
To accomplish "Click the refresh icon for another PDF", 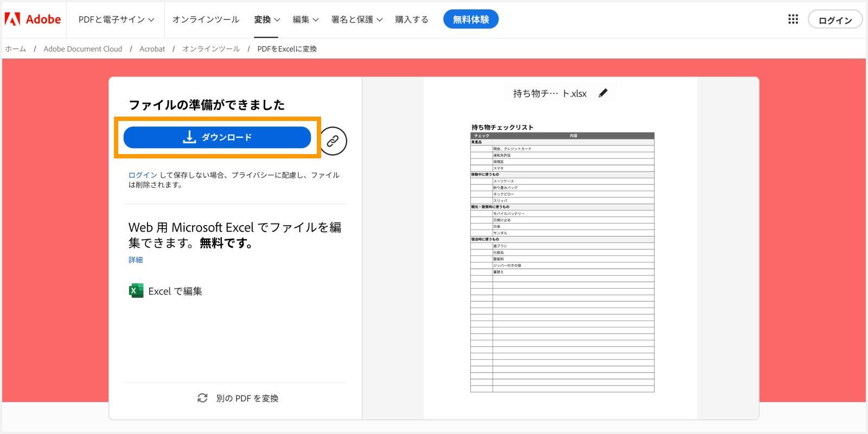I will 202,398.
